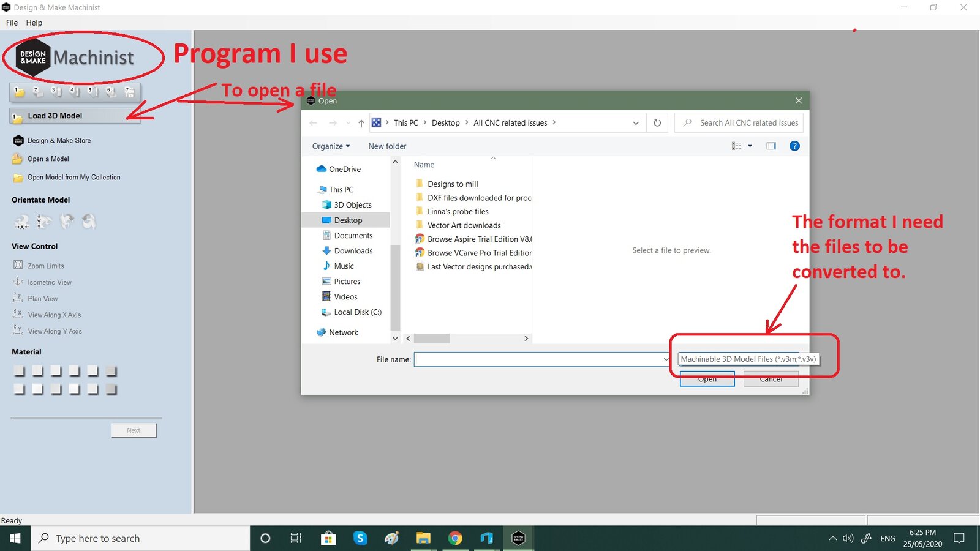Click Open Model from My Collection
Viewport: 980px width, 551px height.
[73, 178]
